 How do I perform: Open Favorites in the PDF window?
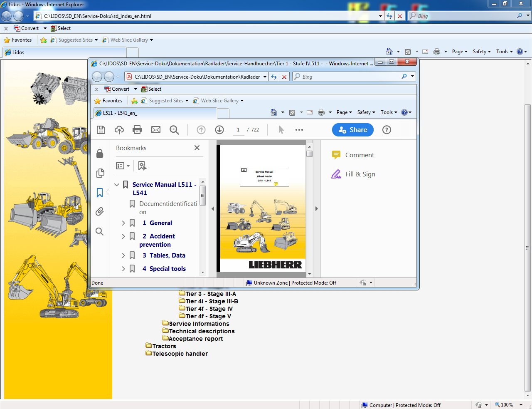pyautogui.click(x=108, y=101)
